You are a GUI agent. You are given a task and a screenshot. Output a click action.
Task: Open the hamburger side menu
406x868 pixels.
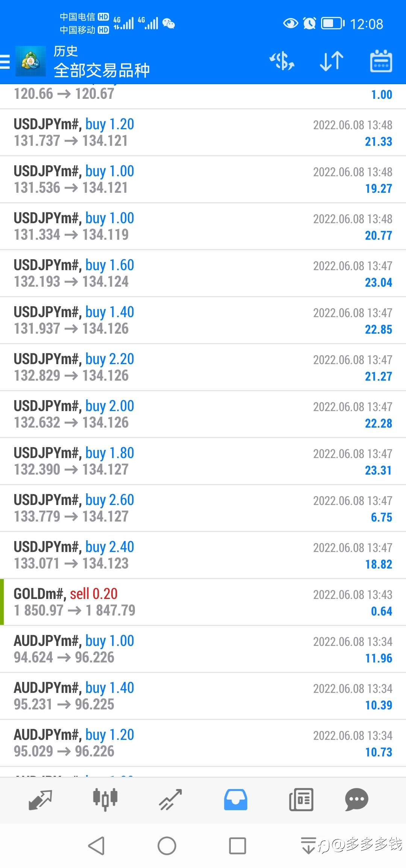tap(5, 62)
